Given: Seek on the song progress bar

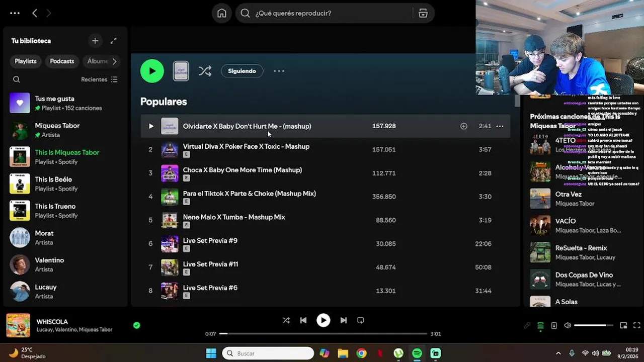Looking at the screenshot, I should (x=324, y=334).
